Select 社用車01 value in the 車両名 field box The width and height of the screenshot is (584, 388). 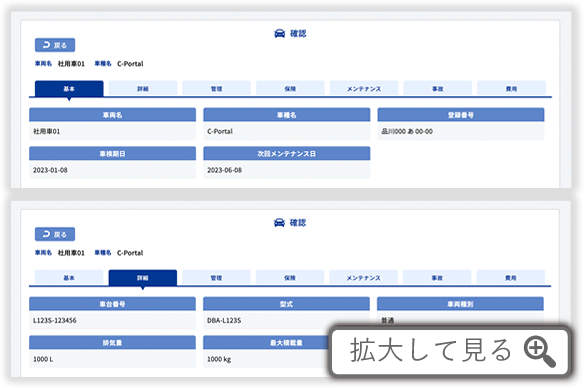pos(47,131)
